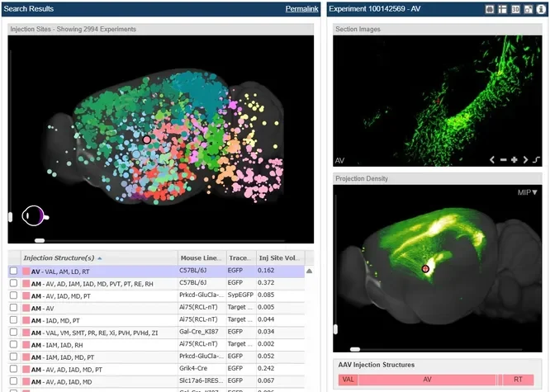Open the brain icon view in header
This screenshot has width=550, height=392.
click(490, 8)
